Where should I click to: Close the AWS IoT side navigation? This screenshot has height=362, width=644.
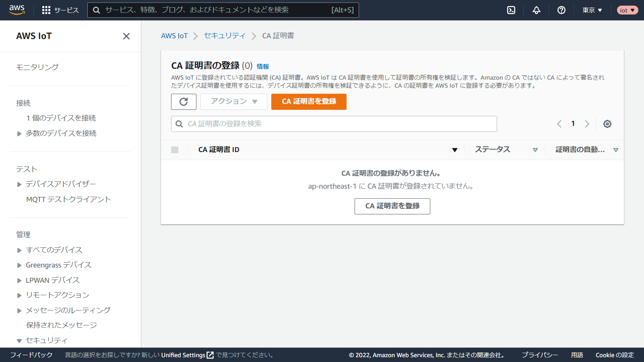pos(126,36)
